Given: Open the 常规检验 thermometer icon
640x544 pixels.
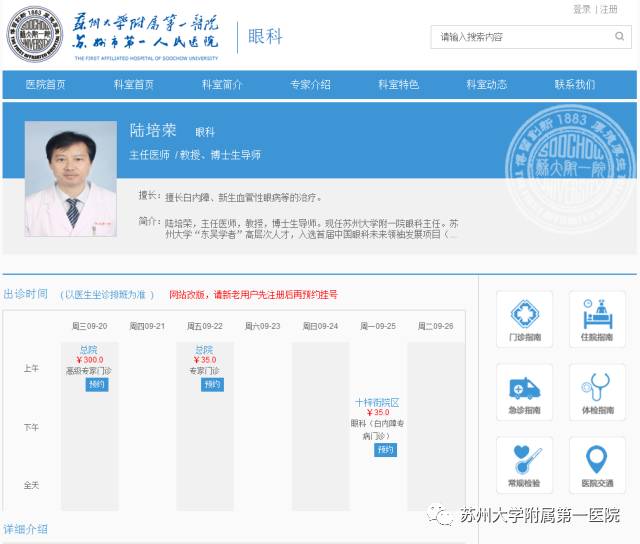Looking at the screenshot, I should 524,465.
